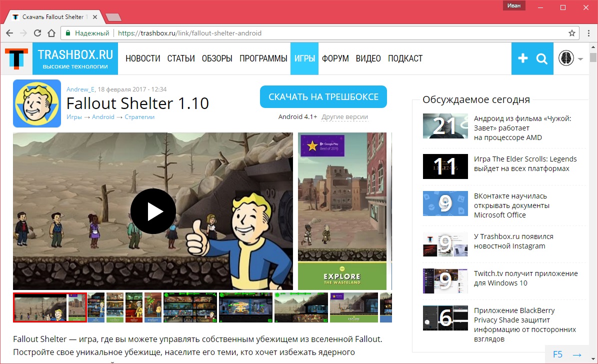This screenshot has height=364, width=598.
Task: Click thumbnail with number 6
Action: 445,318
